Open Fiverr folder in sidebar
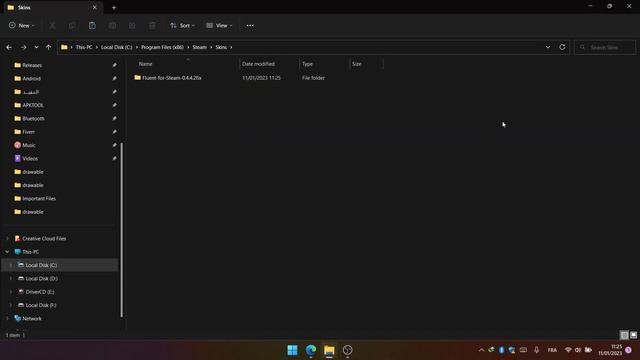The height and width of the screenshot is (360, 640). click(x=28, y=132)
